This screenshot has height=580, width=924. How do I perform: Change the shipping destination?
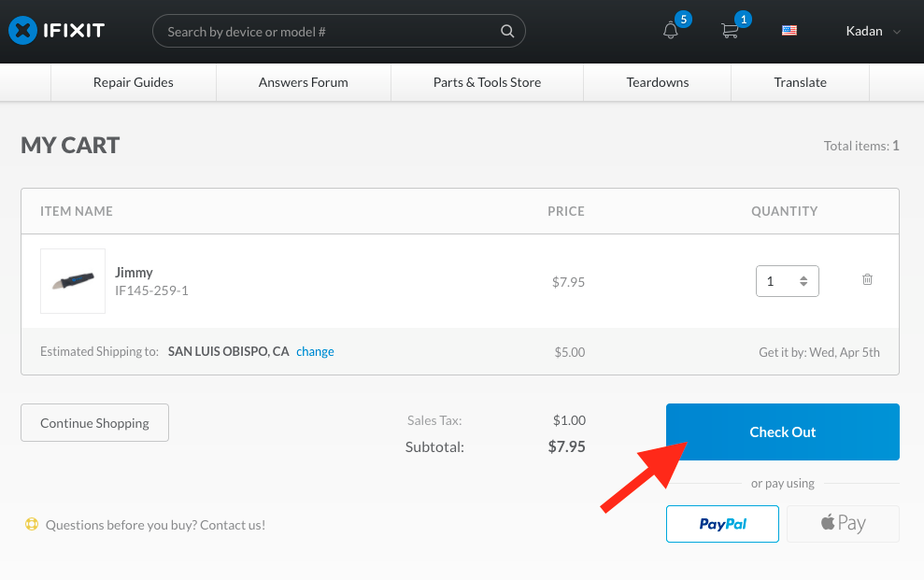coord(315,351)
